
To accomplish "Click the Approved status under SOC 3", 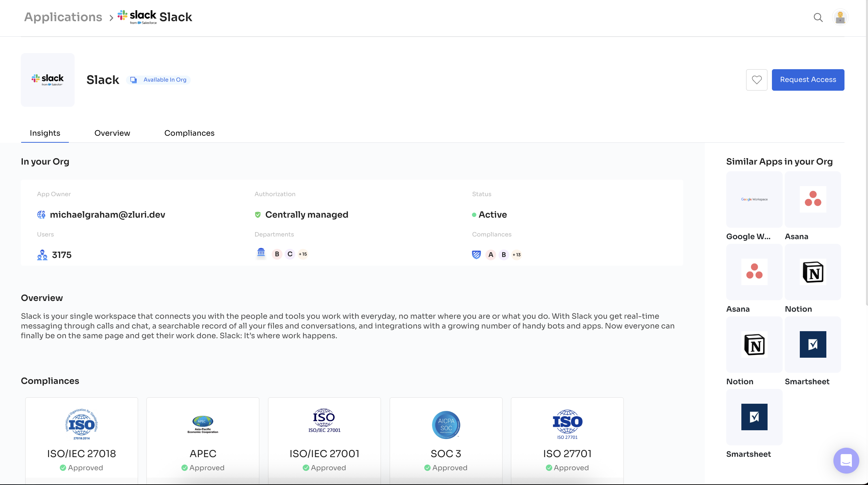I will pyautogui.click(x=446, y=468).
